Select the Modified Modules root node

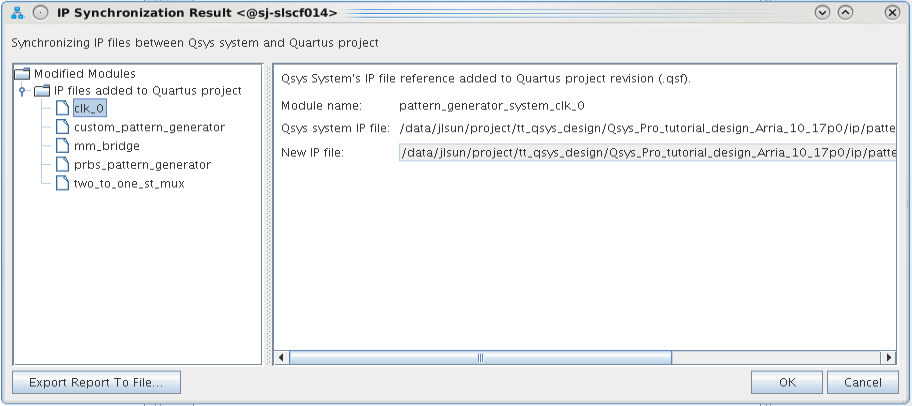click(84, 74)
